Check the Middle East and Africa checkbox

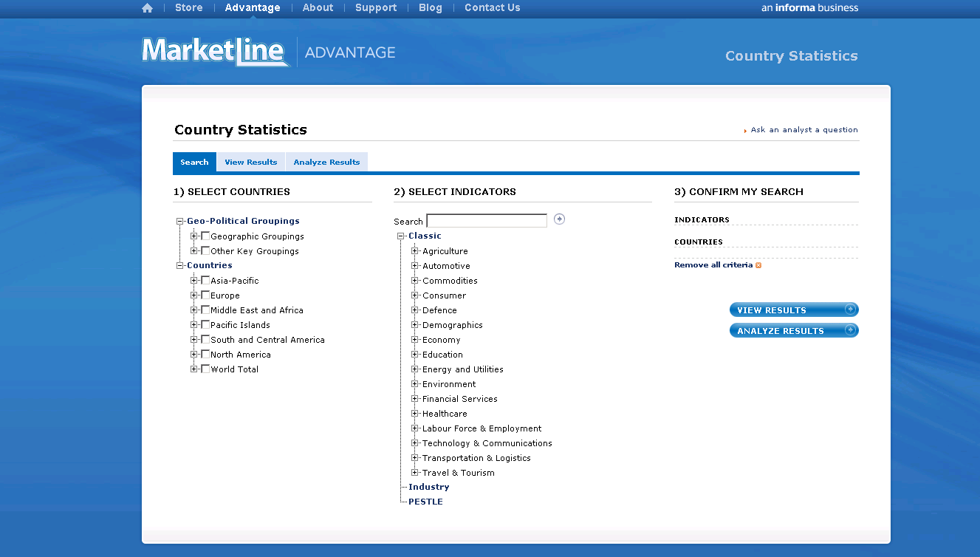(x=205, y=310)
